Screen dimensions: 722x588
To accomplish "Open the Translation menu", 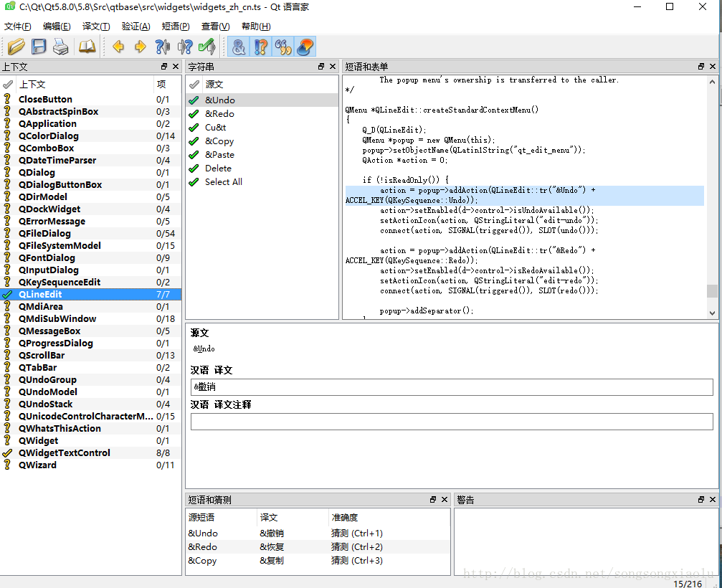I will [x=96, y=27].
